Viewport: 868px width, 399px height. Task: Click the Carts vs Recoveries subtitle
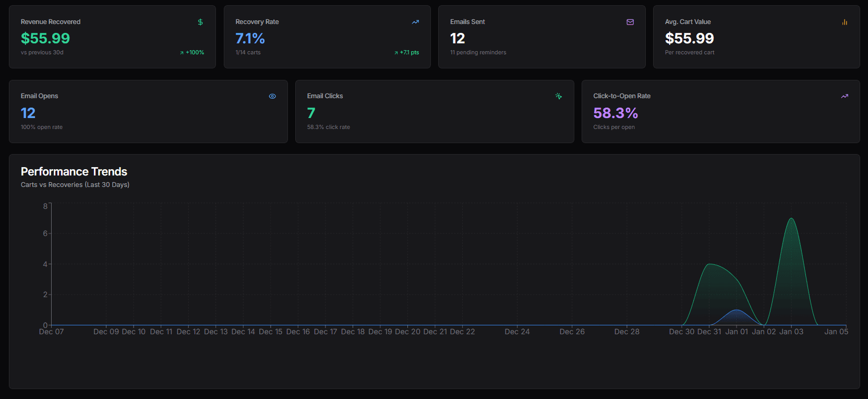coord(75,184)
